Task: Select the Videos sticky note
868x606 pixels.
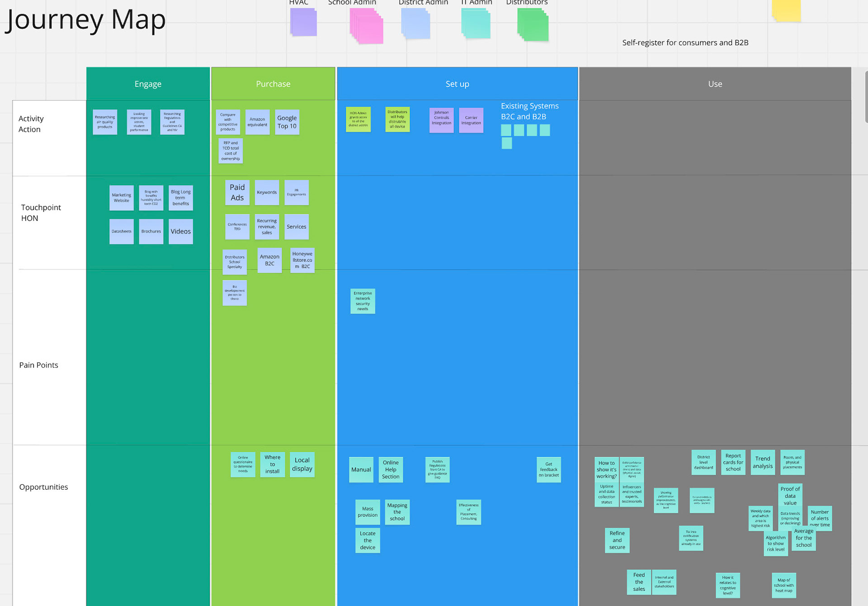Action: pos(180,231)
